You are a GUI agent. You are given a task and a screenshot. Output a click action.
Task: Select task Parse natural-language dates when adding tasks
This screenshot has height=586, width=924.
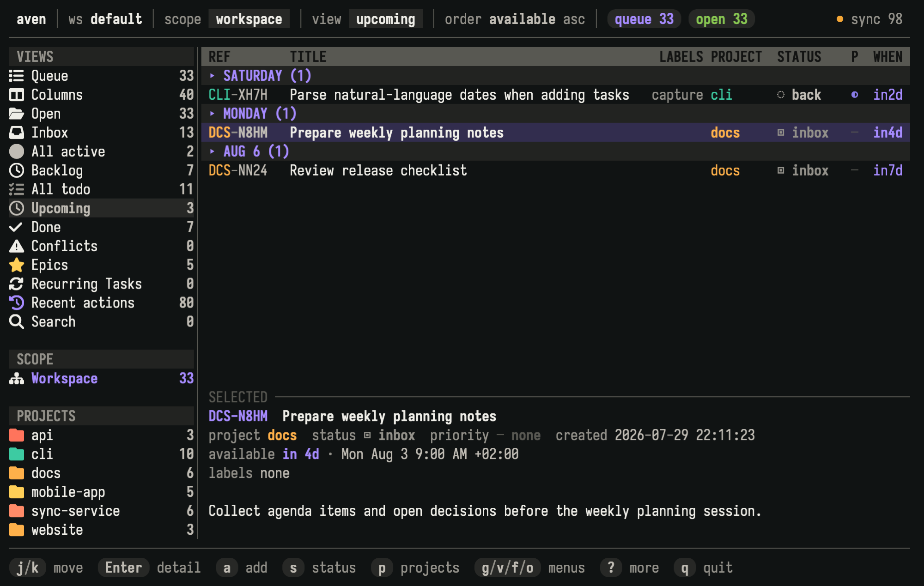coord(556,95)
